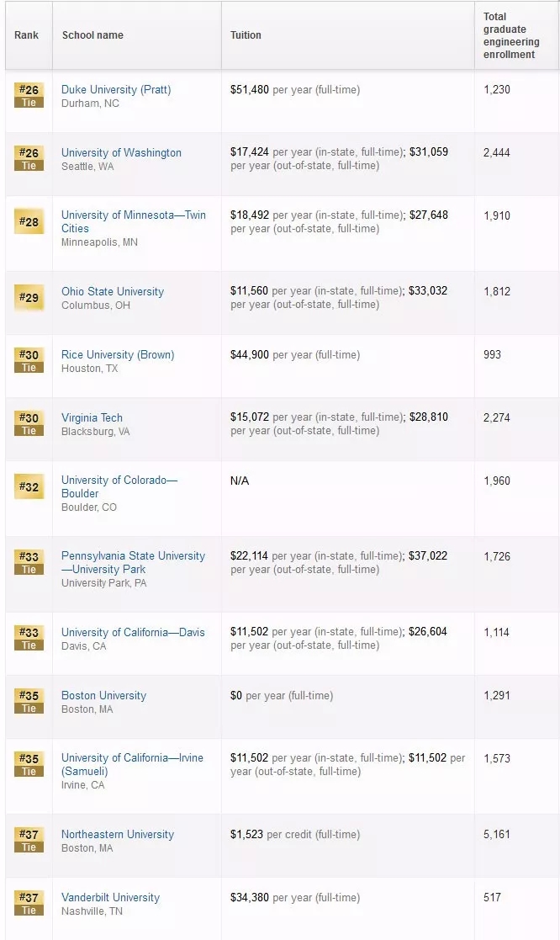Click the Tuition column header
560x940 pixels.
[246, 35]
